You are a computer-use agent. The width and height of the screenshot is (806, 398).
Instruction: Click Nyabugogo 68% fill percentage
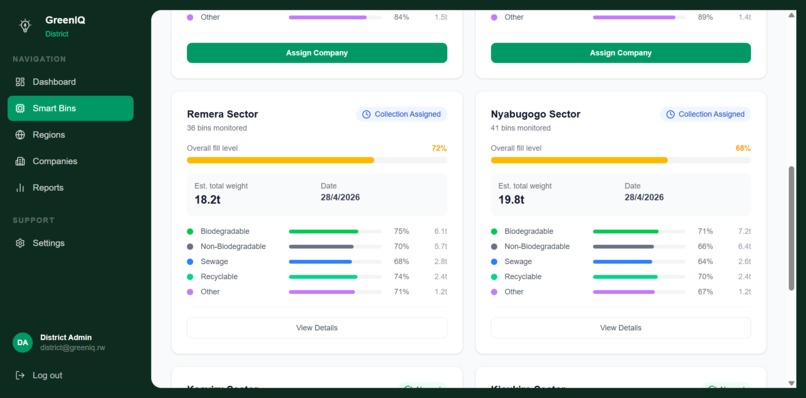(743, 148)
